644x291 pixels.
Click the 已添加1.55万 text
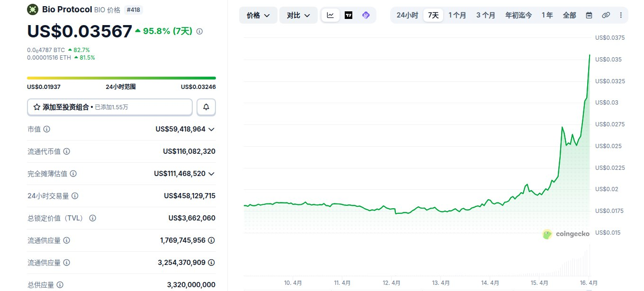pos(111,107)
